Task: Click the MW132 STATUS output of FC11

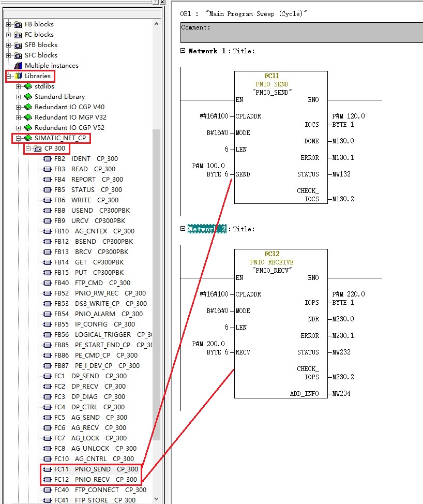Action: (341, 174)
